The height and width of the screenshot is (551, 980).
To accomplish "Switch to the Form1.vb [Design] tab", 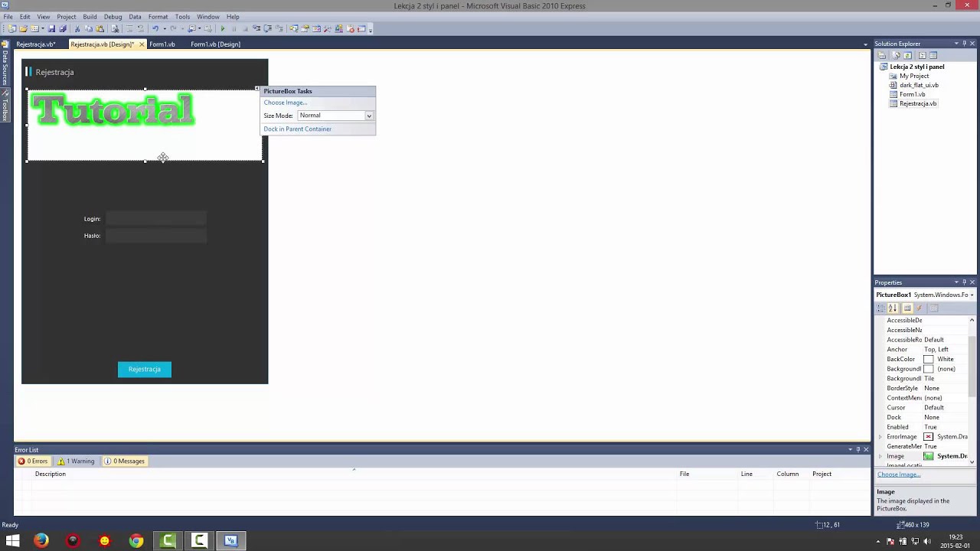I will point(215,44).
